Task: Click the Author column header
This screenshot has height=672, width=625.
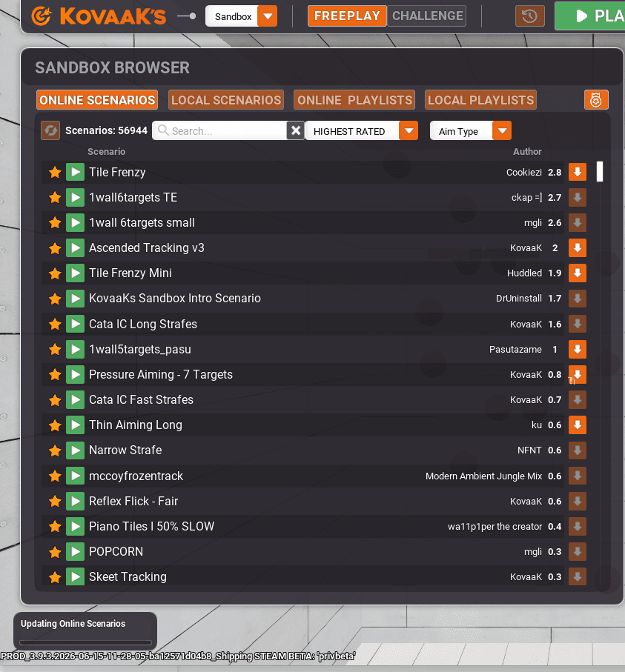Action: (527, 152)
